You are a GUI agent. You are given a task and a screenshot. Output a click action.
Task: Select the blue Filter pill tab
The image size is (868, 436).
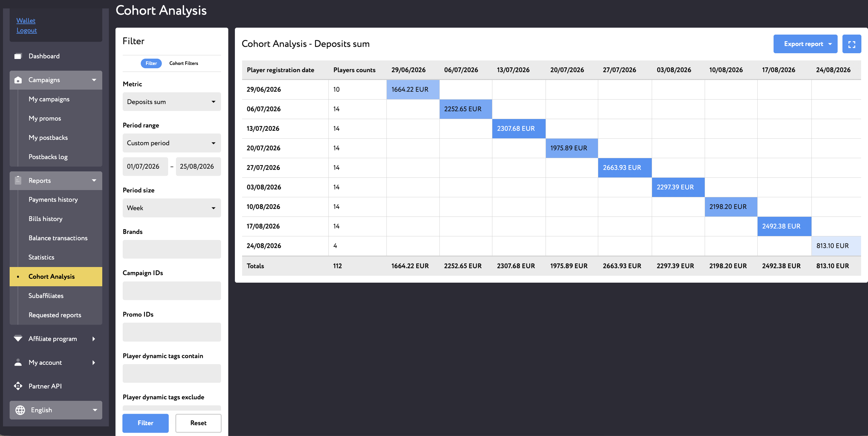point(151,63)
